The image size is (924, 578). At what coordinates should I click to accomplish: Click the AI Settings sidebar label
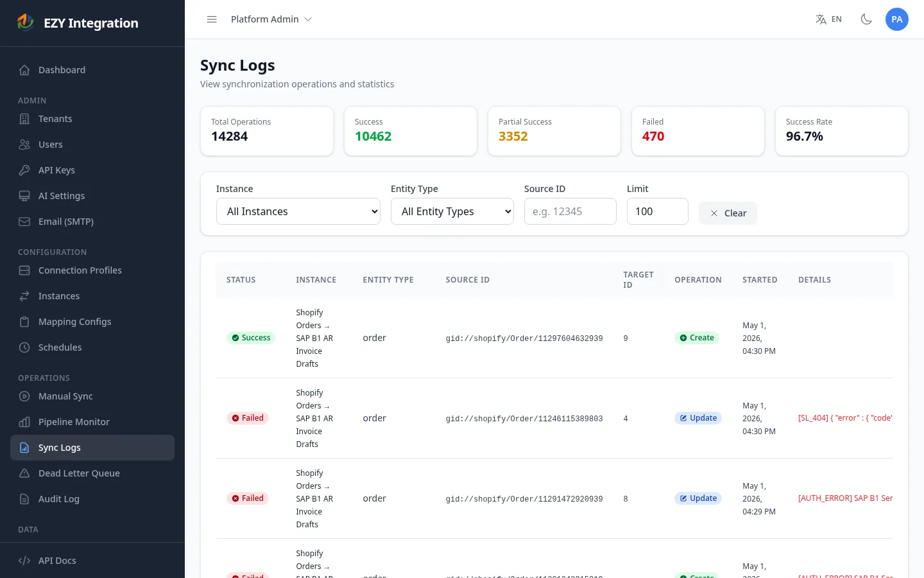click(62, 196)
